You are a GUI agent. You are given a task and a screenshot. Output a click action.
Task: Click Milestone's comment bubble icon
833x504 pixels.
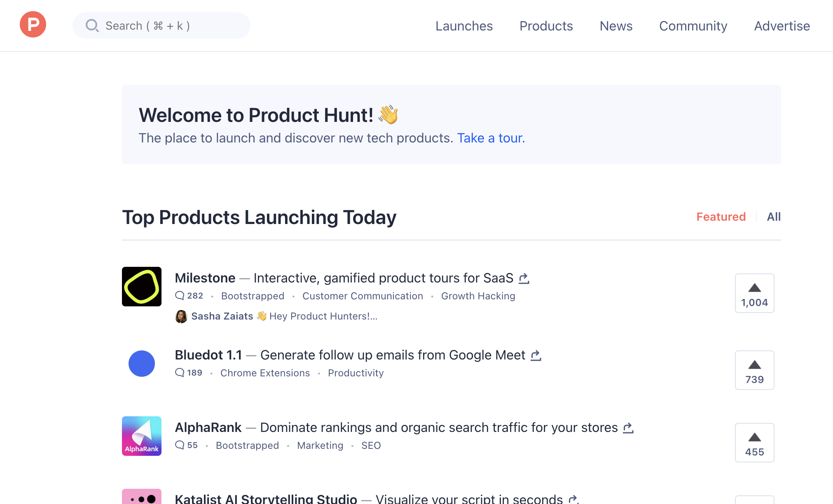click(x=180, y=296)
